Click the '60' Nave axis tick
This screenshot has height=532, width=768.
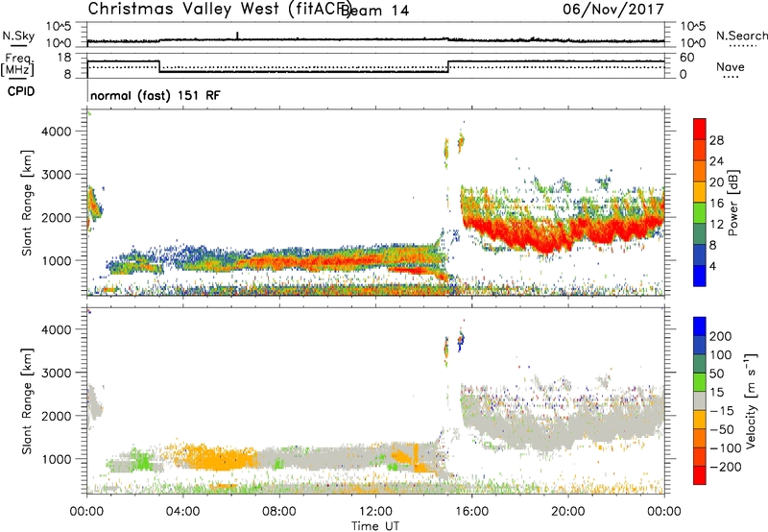click(x=687, y=58)
